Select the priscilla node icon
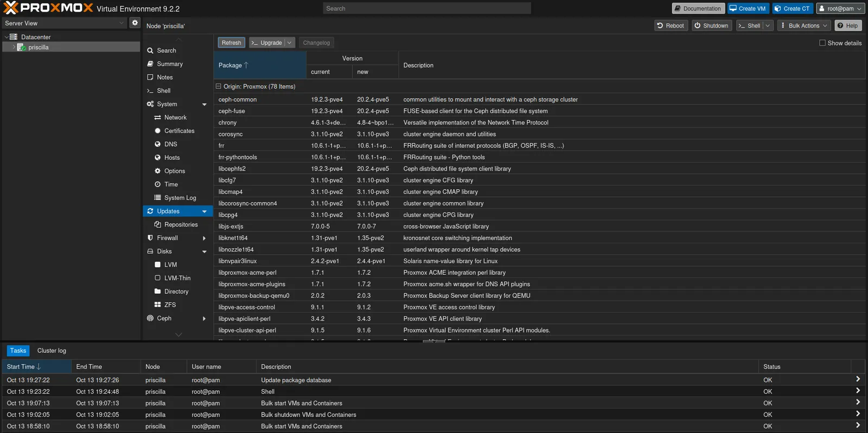The width and height of the screenshot is (868, 433). pyautogui.click(x=21, y=47)
